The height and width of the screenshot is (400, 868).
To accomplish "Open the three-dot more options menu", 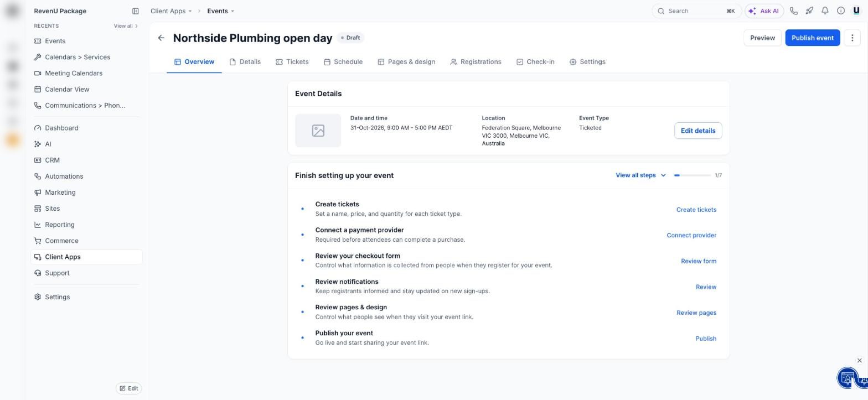I will (852, 38).
